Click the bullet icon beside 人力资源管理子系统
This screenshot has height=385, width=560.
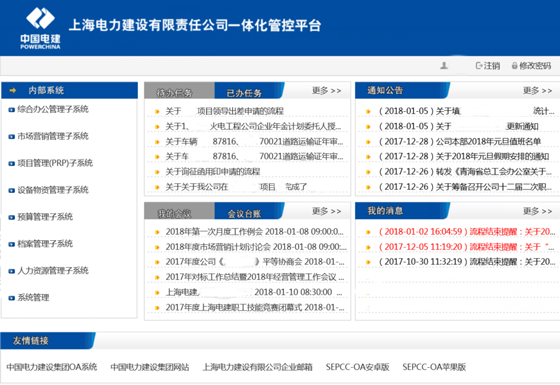[x=11, y=271]
